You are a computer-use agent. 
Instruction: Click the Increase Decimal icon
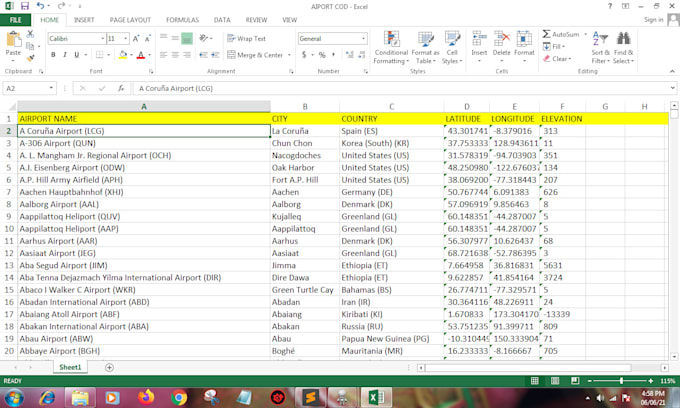coord(349,55)
